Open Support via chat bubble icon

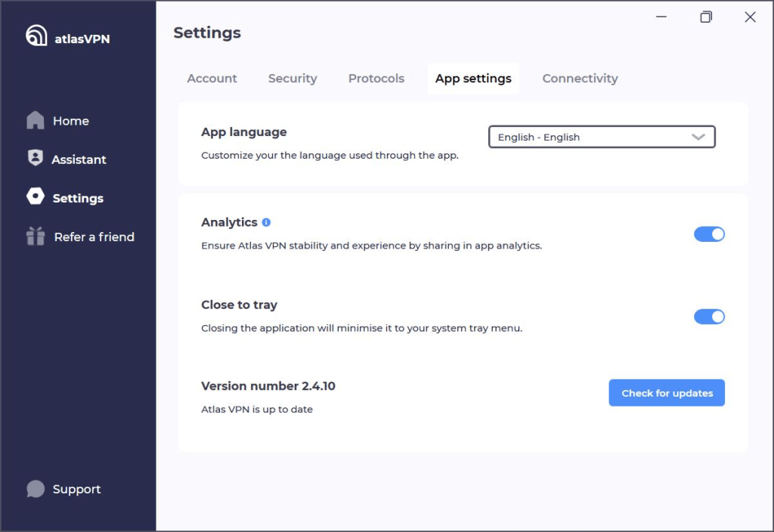click(36, 489)
